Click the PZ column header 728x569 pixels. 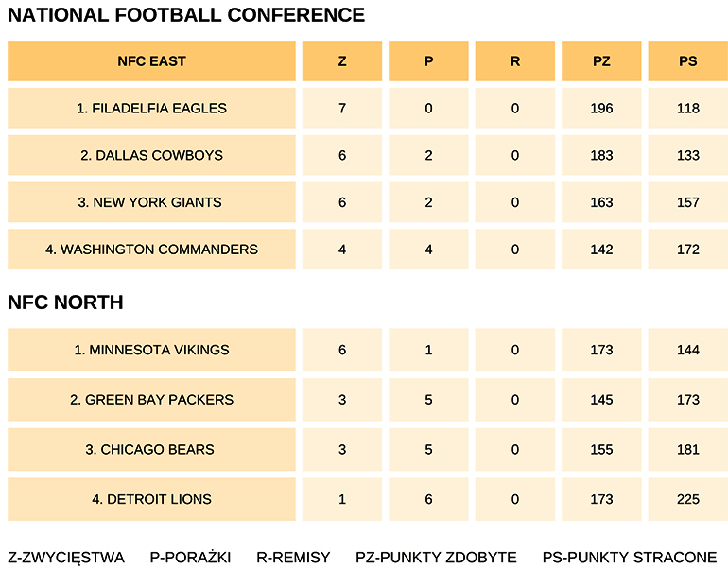point(601,61)
